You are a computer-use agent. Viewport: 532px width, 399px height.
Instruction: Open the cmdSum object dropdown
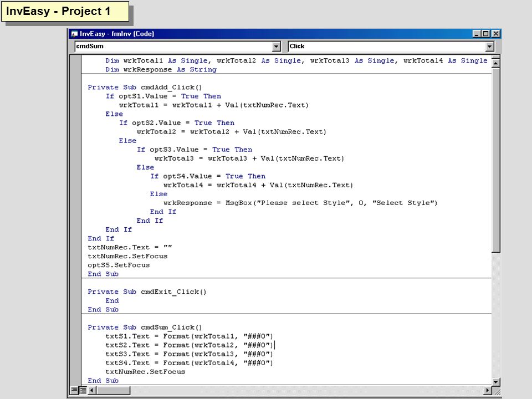(277, 47)
